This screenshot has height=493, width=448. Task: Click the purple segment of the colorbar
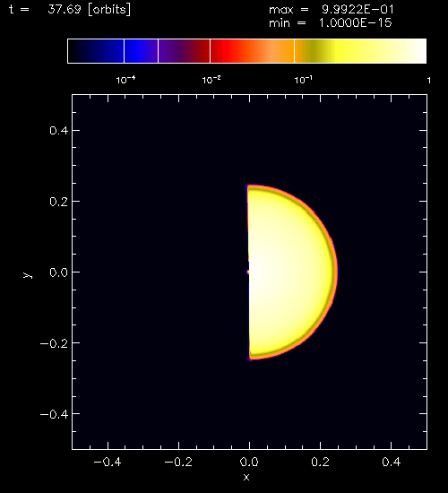pyautogui.click(x=184, y=51)
